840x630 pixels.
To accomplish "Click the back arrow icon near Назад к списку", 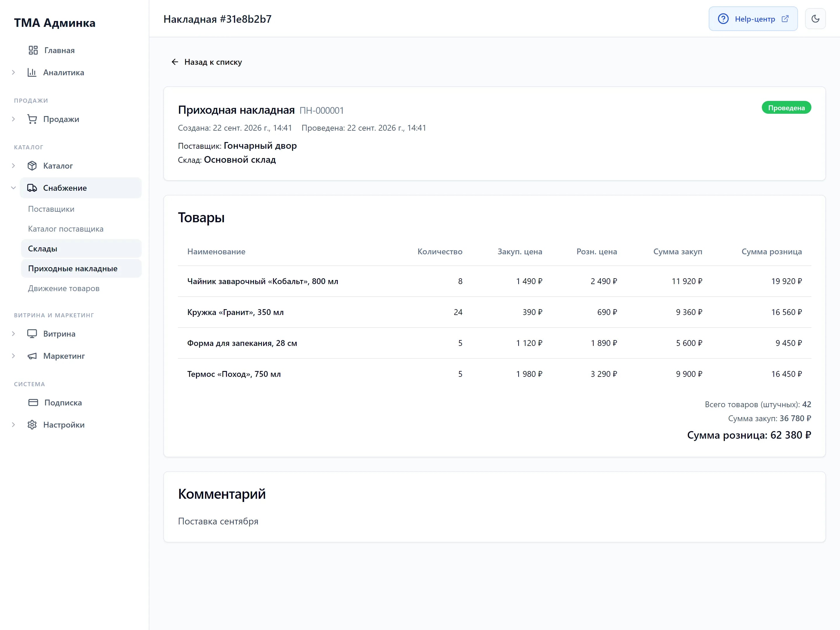I will (175, 62).
